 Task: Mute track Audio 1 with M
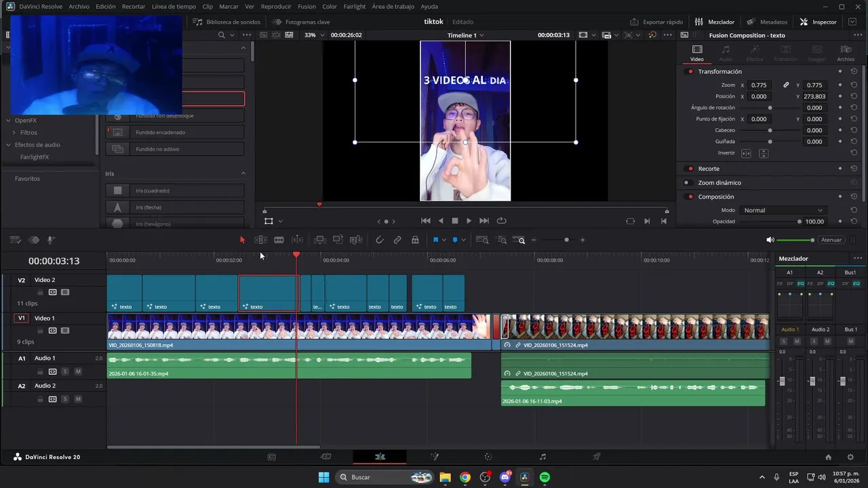78,371
